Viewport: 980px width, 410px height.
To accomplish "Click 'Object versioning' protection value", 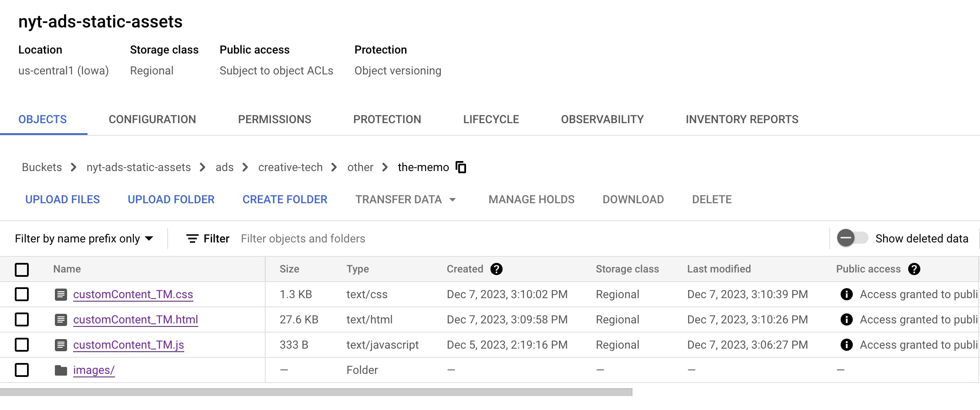I will pyautogui.click(x=398, y=71).
